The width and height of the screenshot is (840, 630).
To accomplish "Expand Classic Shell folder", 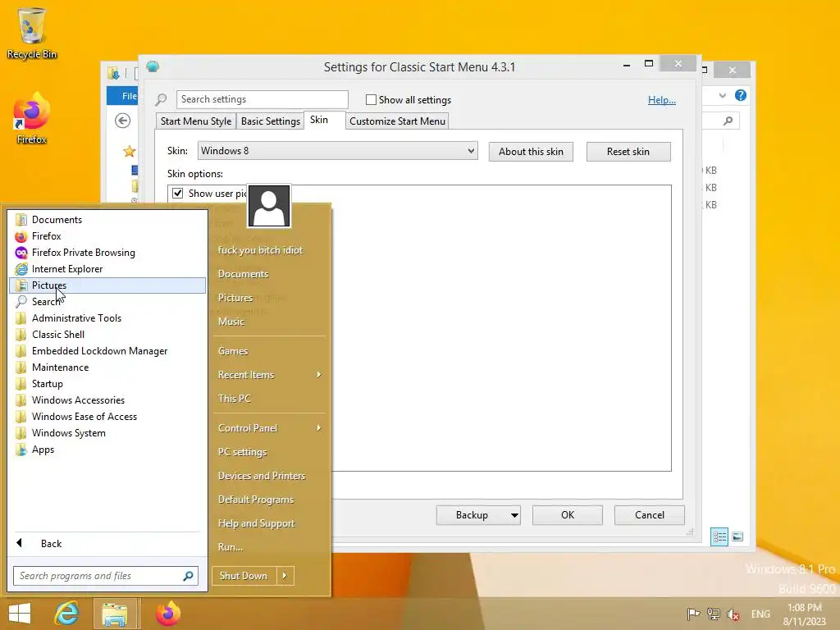I will coord(107,335).
